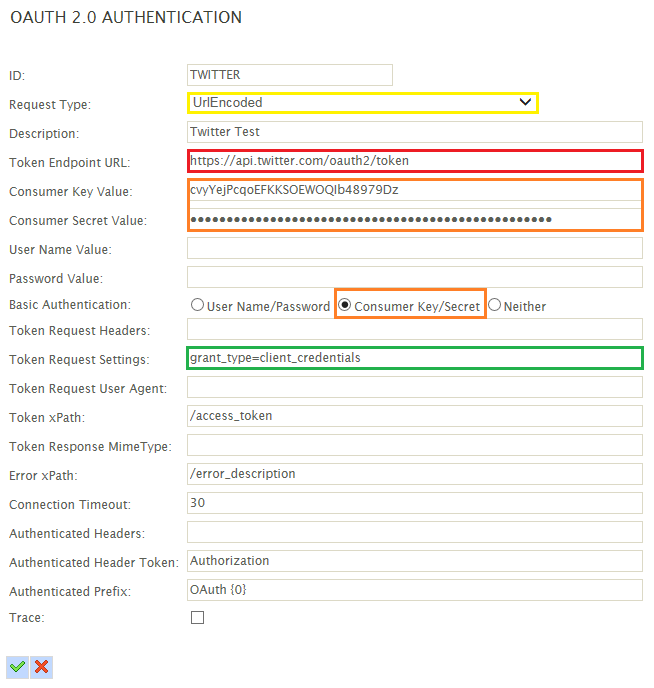
Task: Select the Consumer Key/Secret radio option
Action: 345,305
